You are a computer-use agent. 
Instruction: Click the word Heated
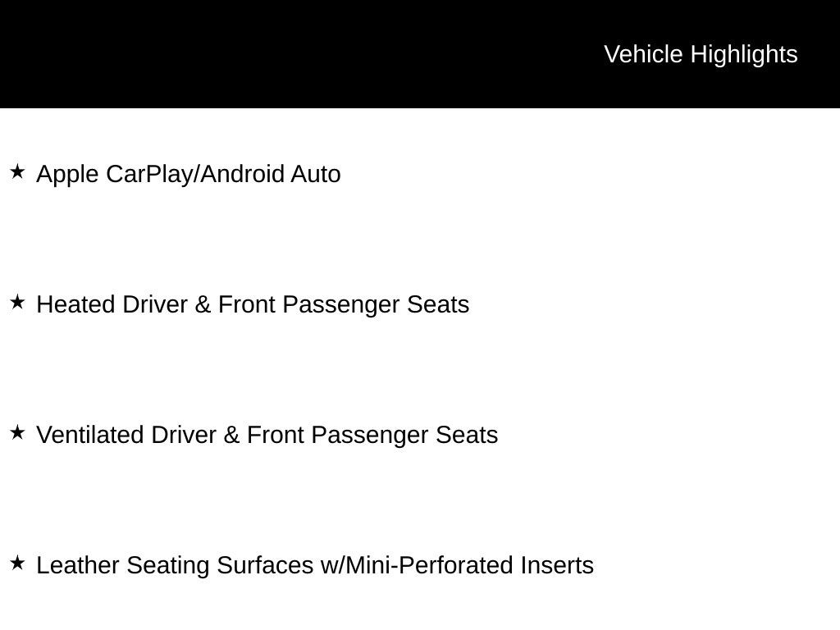[x=75, y=304]
